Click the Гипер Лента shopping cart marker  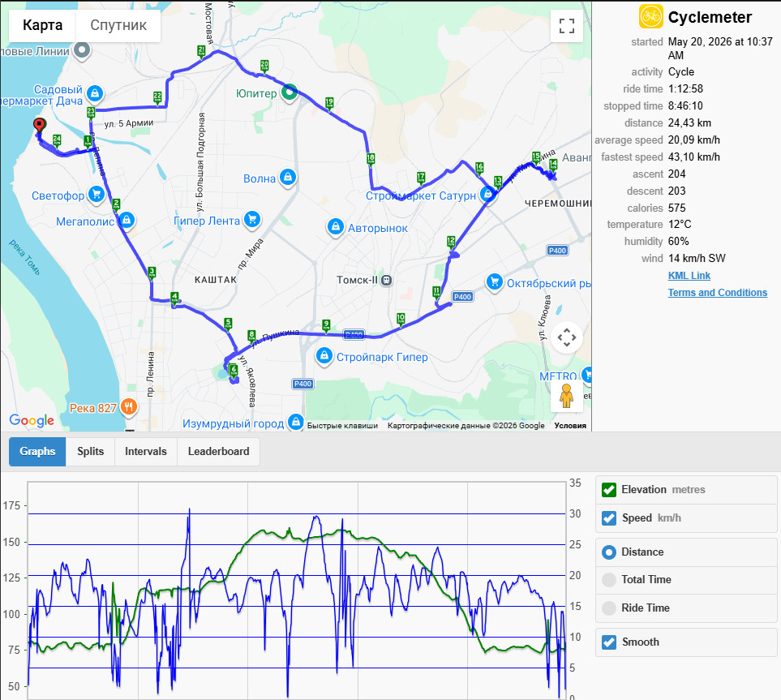click(x=252, y=219)
